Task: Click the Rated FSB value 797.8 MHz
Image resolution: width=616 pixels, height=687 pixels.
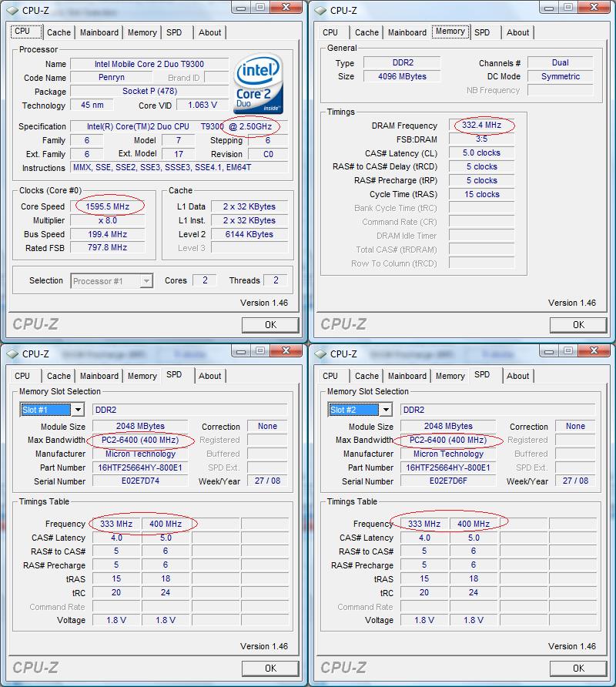Action: tap(107, 247)
